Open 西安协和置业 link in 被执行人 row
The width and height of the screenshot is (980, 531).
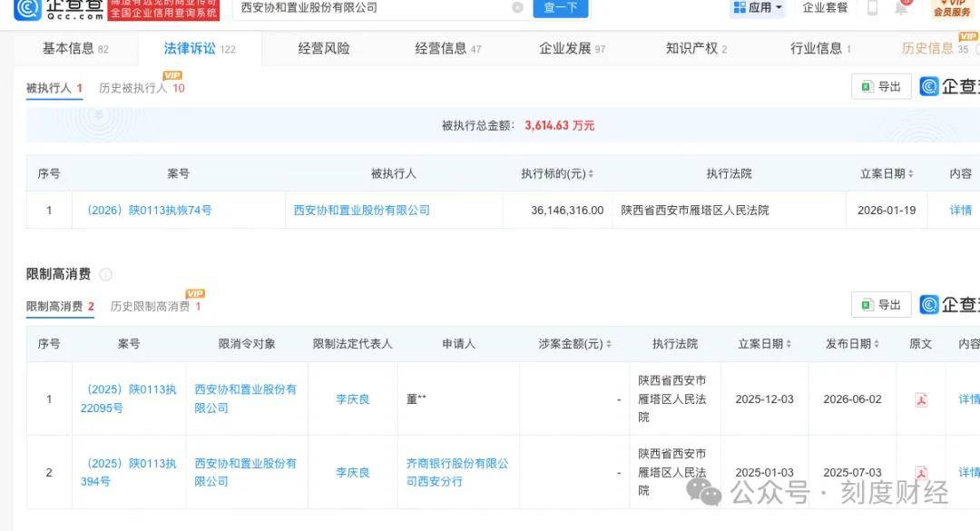click(x=362, y=211)
